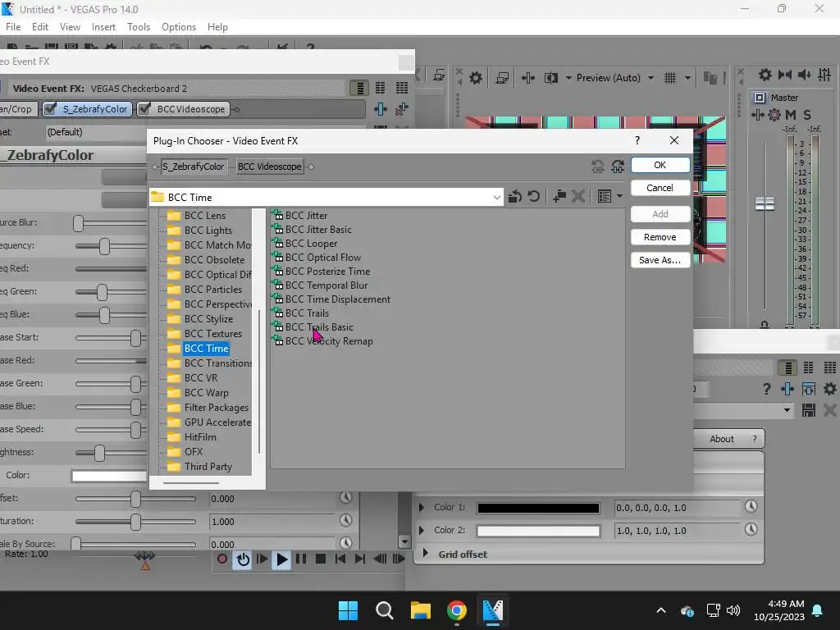Click the Move Plug-In Left icon in Plug-In Chooser
The width and height of the screenshot is (840, 630).
598,167
